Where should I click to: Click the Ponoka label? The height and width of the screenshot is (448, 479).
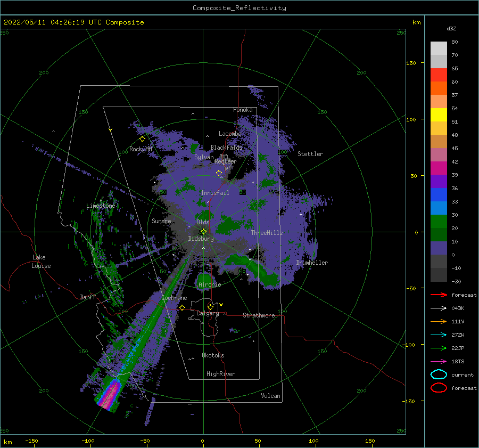click(243, 110)
